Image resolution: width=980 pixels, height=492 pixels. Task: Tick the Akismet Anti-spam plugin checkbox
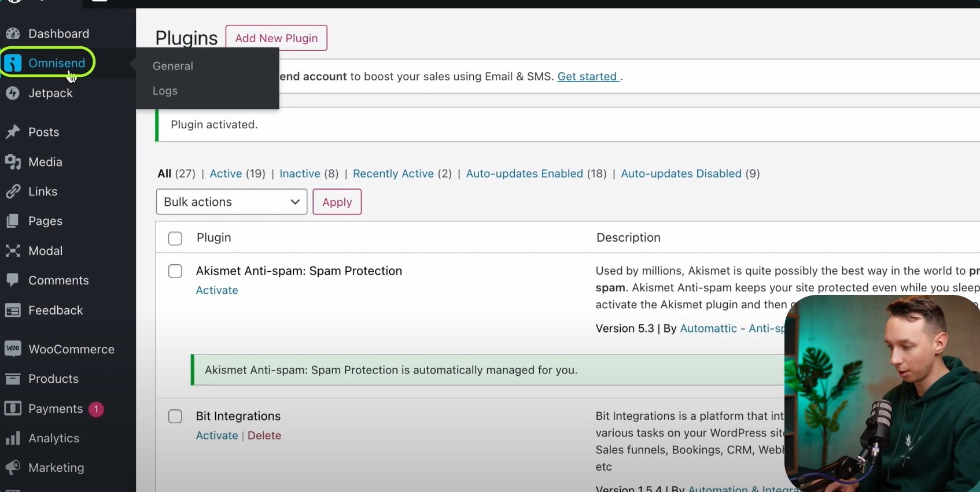tap(175, 271)
